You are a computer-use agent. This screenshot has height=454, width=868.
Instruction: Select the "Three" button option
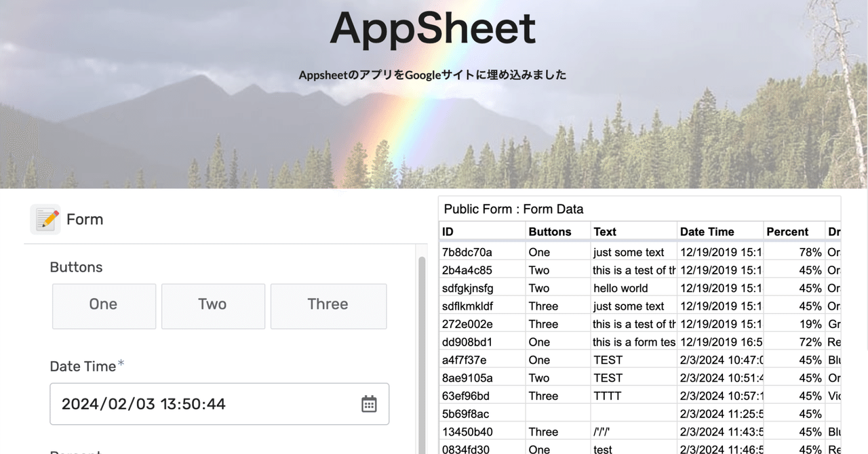point(328,306)
